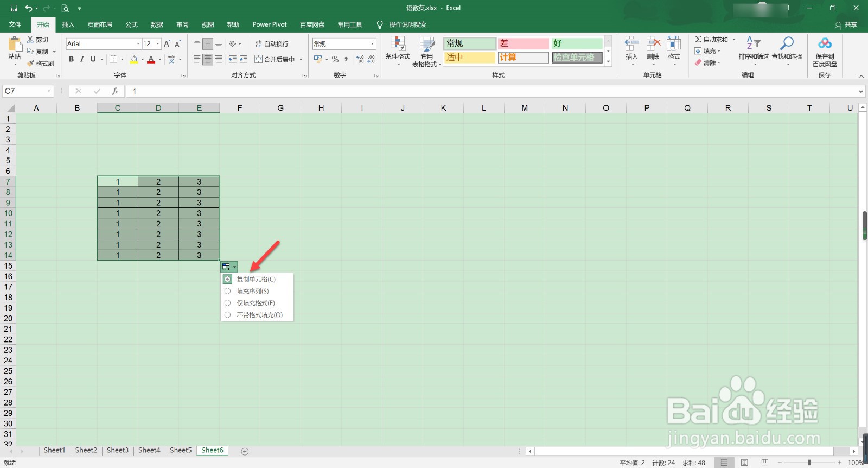Toggle Italic formatting
The width and height of the screenshot is (868, 468).
coord(82,59)
